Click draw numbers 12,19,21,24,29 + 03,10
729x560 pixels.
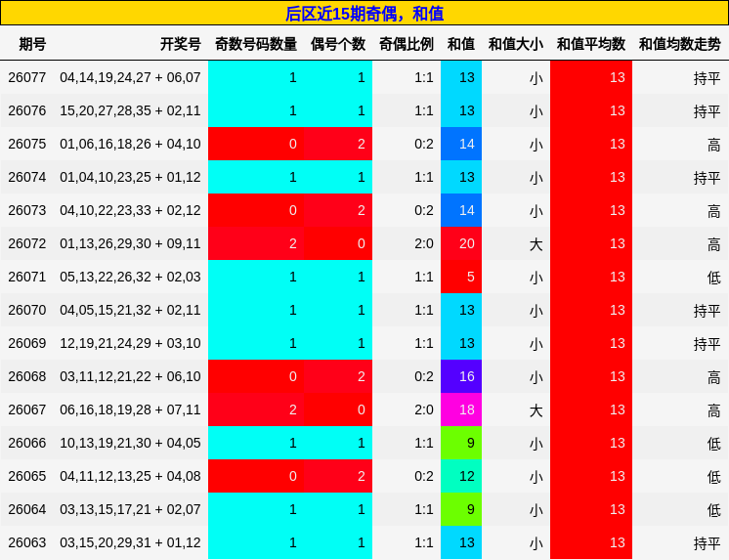[130, 343]
